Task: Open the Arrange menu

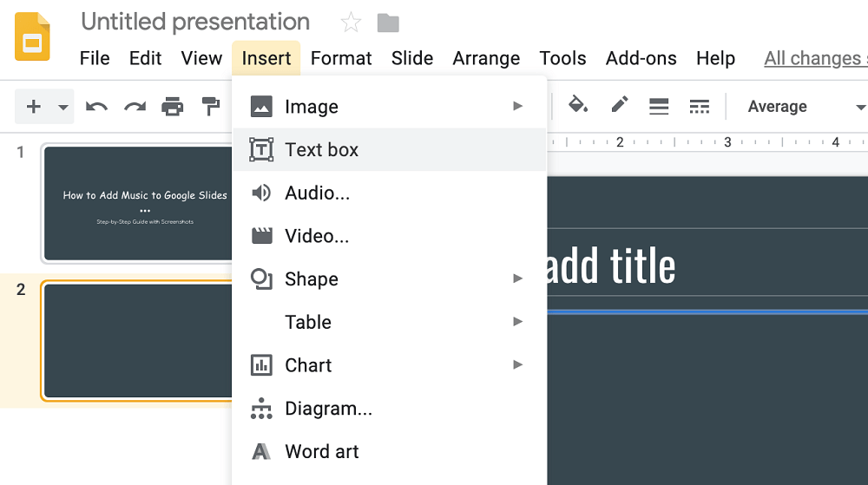Action: click(486, 58)
